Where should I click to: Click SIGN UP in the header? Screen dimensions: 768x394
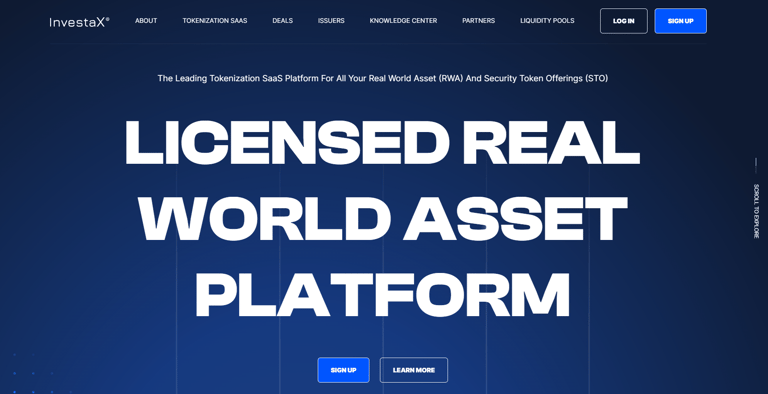tap(680, 21)
